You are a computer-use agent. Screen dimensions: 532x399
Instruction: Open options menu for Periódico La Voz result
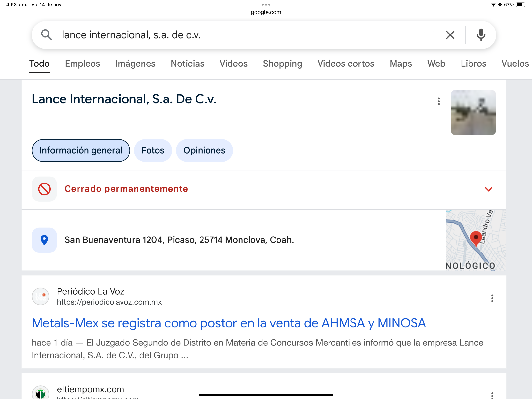[492, 298]
